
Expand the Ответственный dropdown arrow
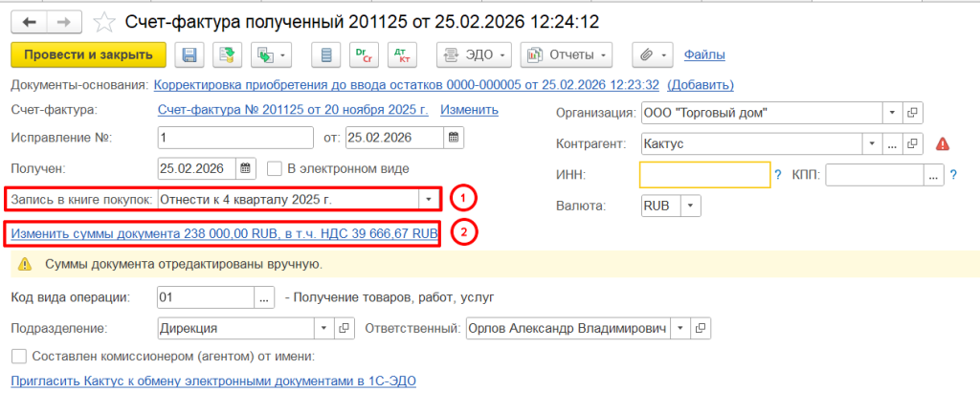[x=680, y=328]
